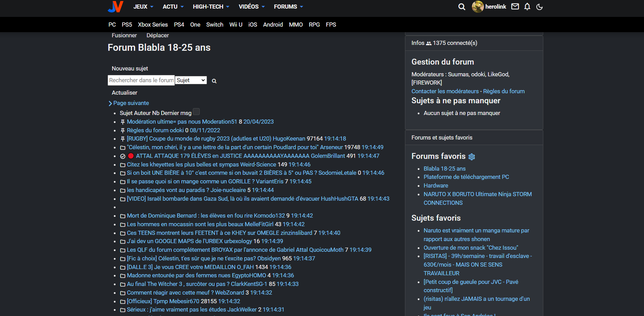644x316 pixels.
Task: Expand the ACTU menu
Action: pos(173,7)
